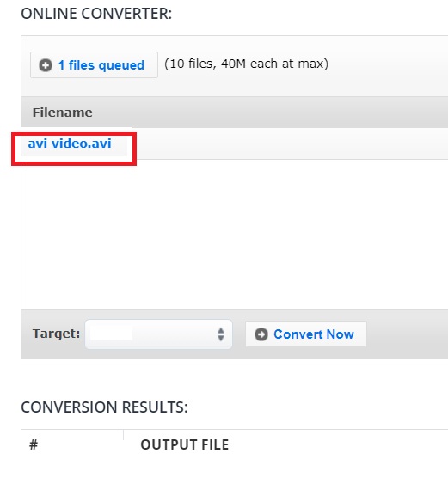
Task: Click the blank selected value in Target field
Action: pyautogui.click(x=111, y=334)
